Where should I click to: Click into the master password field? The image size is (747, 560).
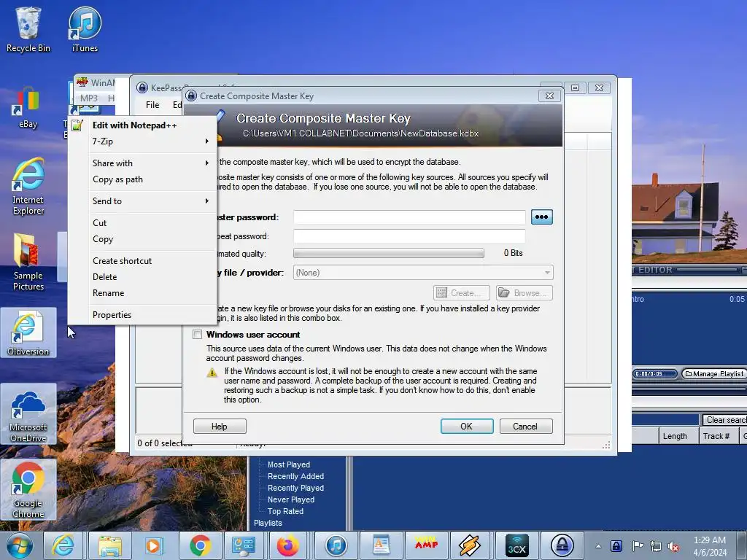(x=409, y=217)
